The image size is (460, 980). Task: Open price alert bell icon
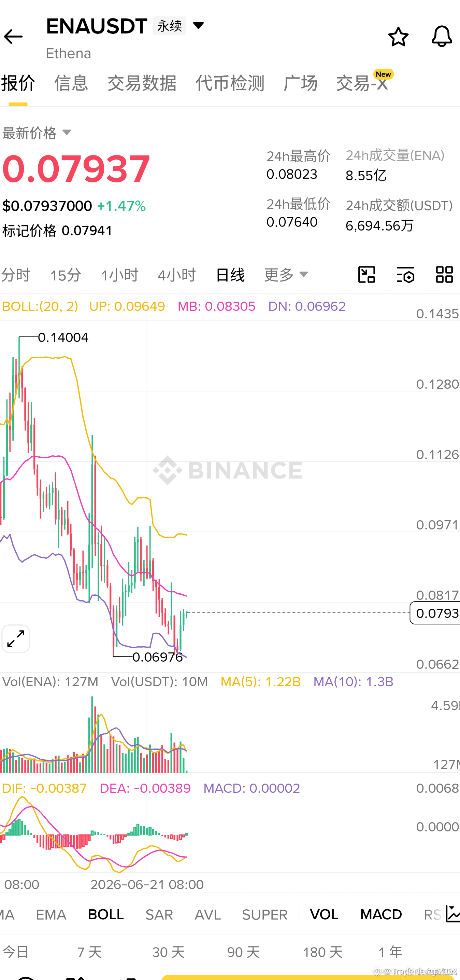[441, 37]
